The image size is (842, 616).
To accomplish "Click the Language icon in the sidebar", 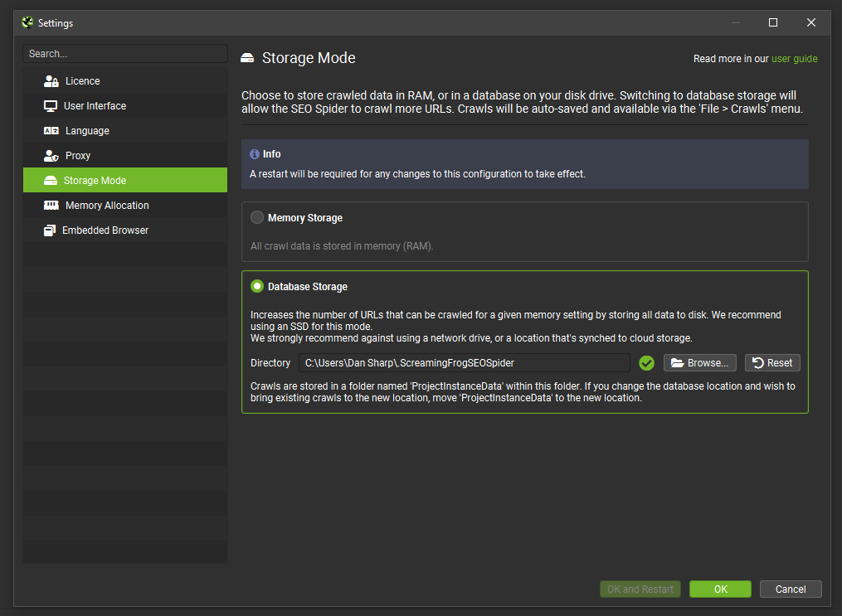I will point(51,131).
